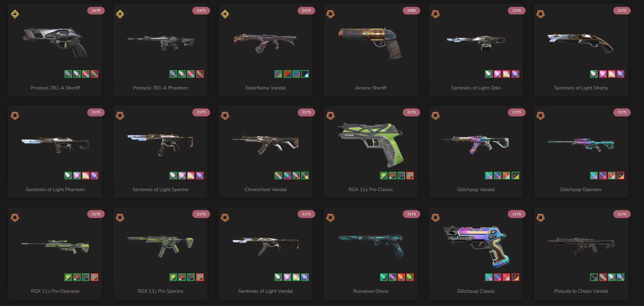644x306 pixels.
Task: Select the second chroma swatch on Elderflame Vandal
Action: pyautogui.click(x=287, y=74)
